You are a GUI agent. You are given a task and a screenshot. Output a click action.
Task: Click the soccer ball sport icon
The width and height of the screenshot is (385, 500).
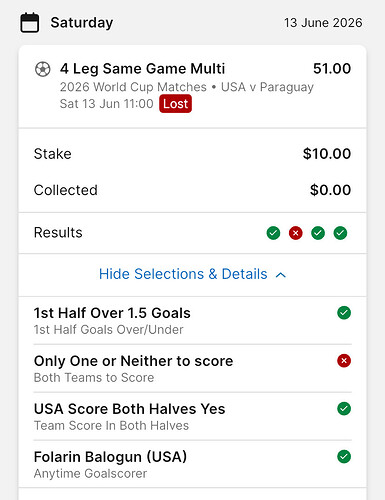(x=43, y=69)
